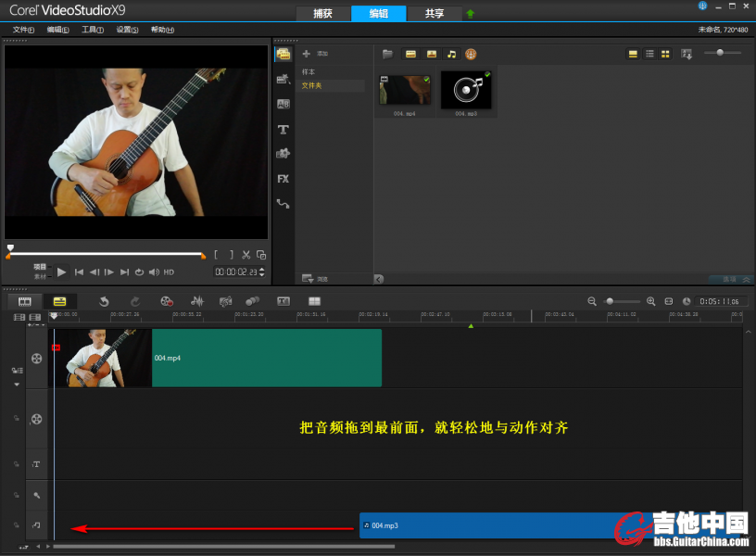Image resolution: width=756 pixels, height=556 pixels.
Task: Set mark-in with the left bracket
Action: pos(216,255)
